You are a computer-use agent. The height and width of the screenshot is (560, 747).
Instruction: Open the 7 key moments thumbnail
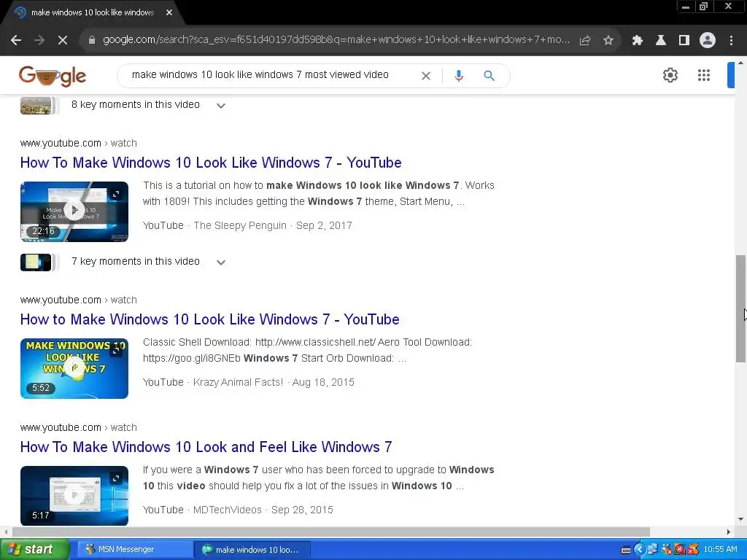[x=36, y=262]
